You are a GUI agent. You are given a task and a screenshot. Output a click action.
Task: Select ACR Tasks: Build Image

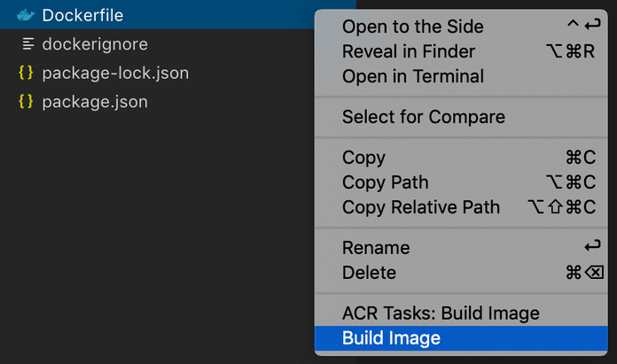click(x=441, y=314)
